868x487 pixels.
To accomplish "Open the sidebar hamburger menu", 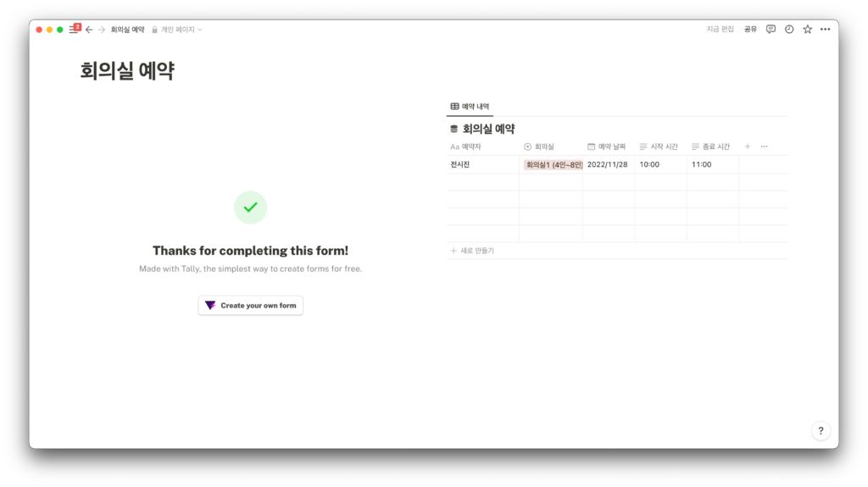I will pos(74,30).
